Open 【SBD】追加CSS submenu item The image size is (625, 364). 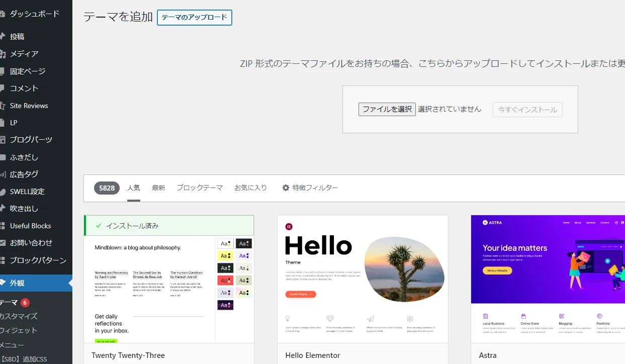(x=24, y=359)
